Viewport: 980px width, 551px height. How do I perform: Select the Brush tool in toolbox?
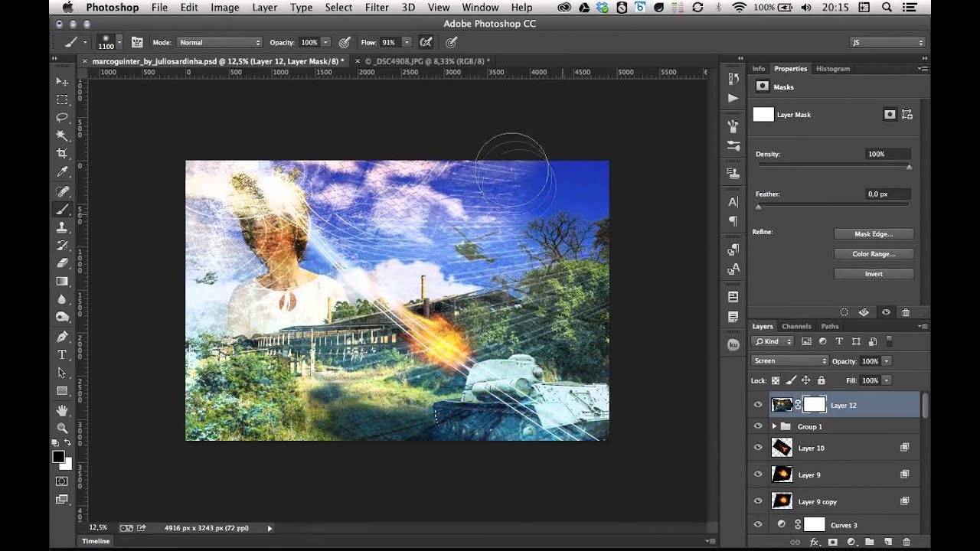(x=62, y=209)
